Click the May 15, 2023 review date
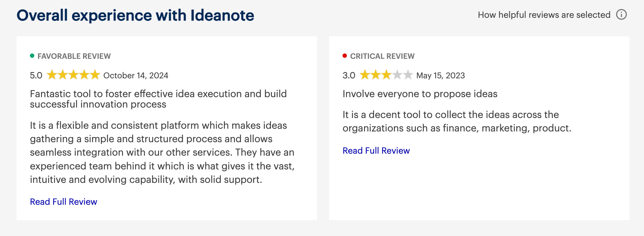The height and width of the screenshot is (236, 644). click(441, 75)
